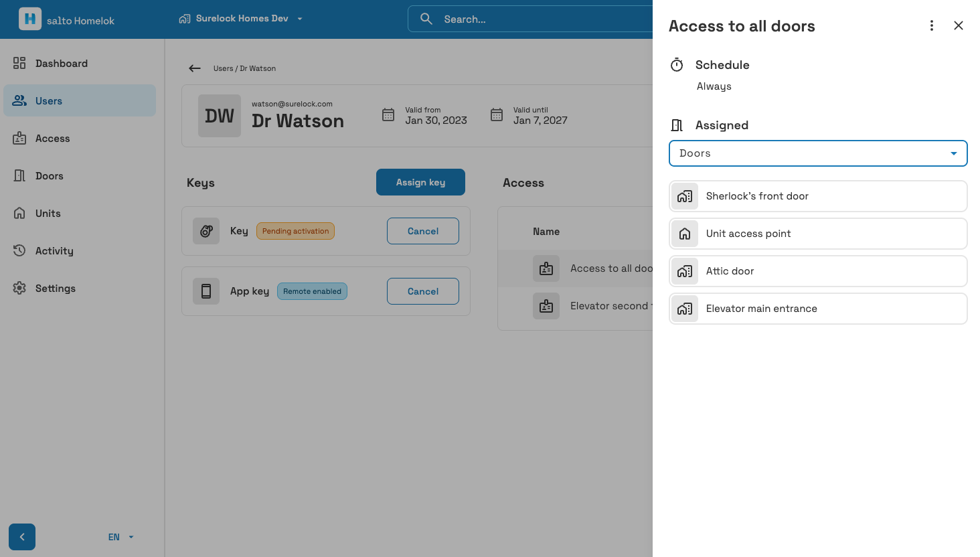Collapse the sidebar with the chevron button
The width and height of the screenshot is (980, 557).
[22, 537]
